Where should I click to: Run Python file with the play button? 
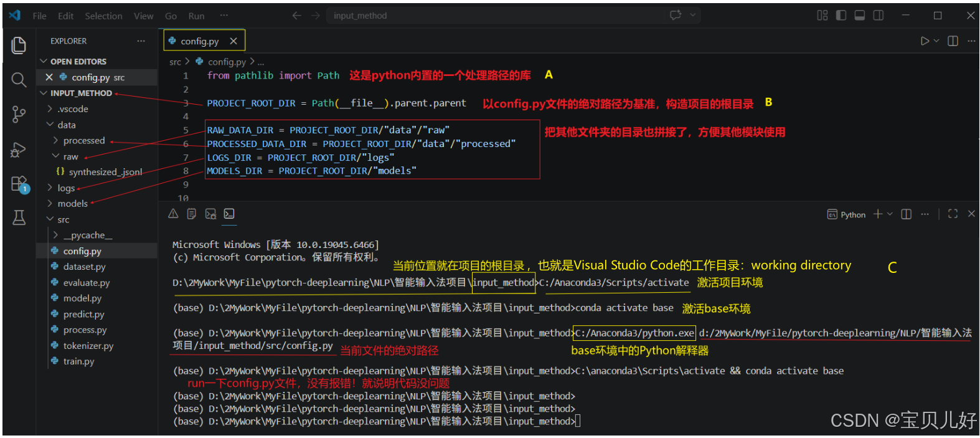pos(925,41)
